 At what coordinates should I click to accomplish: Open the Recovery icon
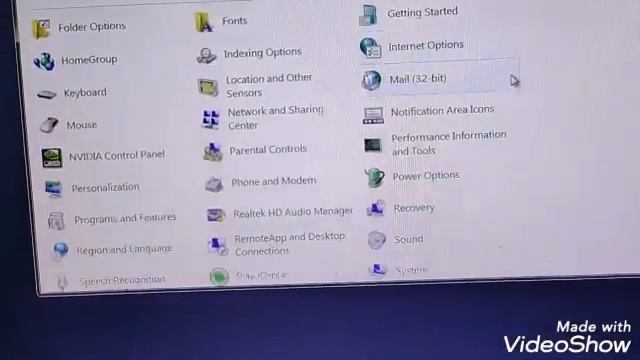coord(376,208)
